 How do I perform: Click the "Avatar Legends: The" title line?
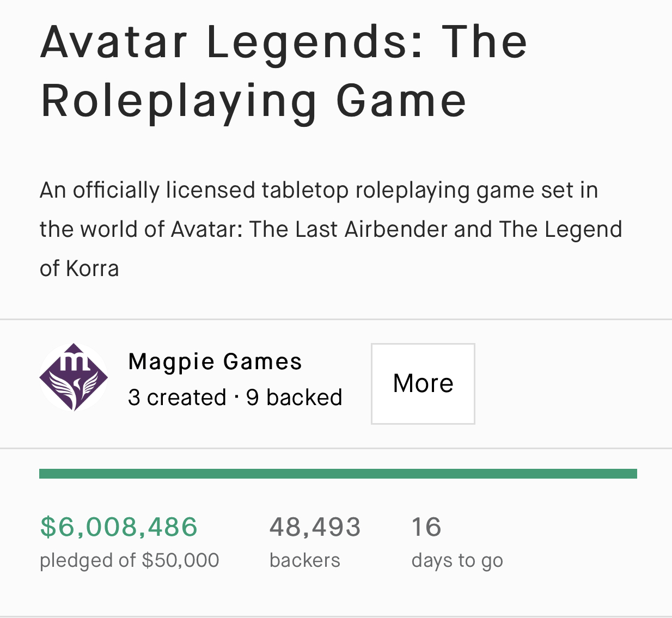pyautogui.click(x=284, y=42)
